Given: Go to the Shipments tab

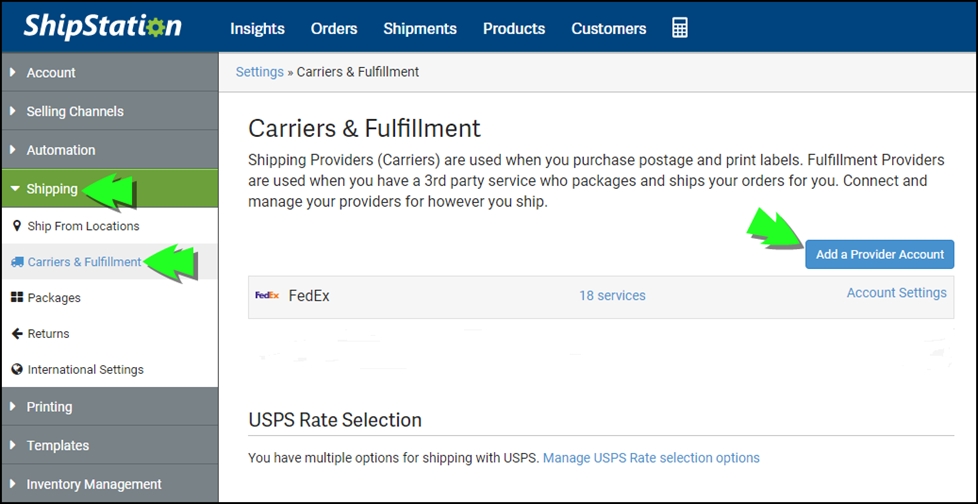Looking at the screenshot, I should click(x=420, y=29).
